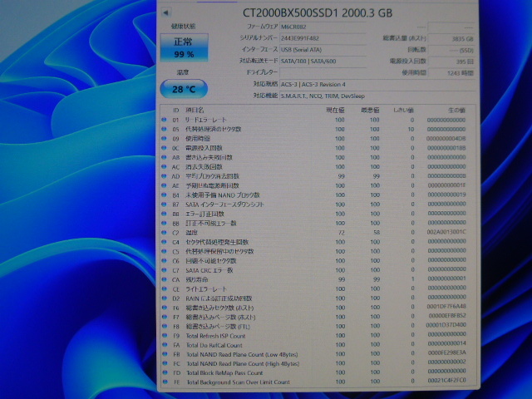
Task: Click status icon for Total Do RefCal Count
Action: (165, 345)
